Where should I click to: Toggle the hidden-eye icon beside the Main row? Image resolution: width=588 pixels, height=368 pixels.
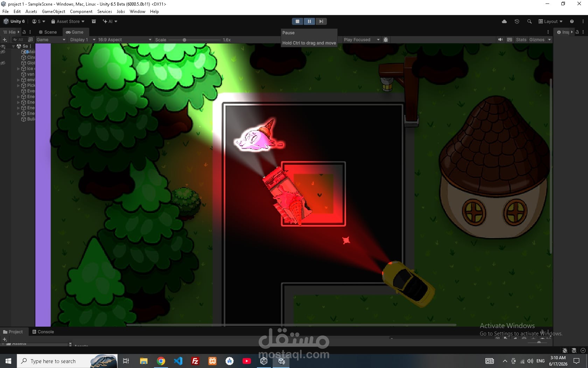click(x=3, y=52)
